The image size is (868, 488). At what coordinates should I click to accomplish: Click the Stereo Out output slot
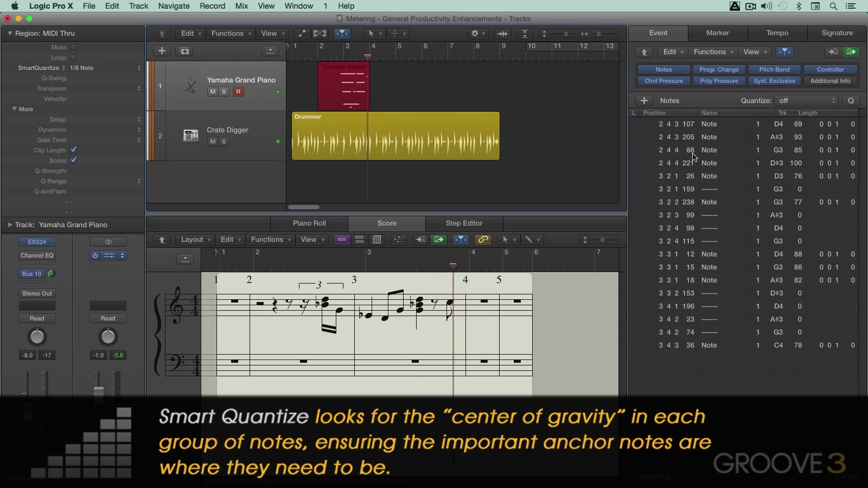[37, 293]
